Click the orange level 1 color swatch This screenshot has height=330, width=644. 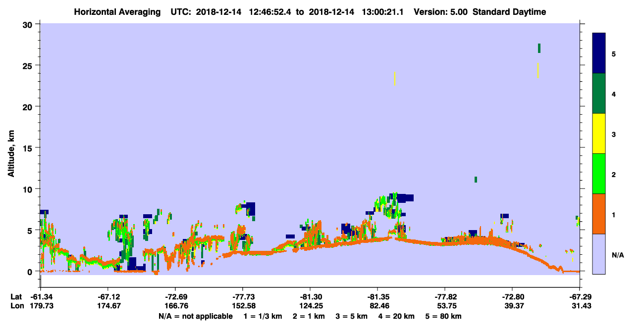coord(599,214)
